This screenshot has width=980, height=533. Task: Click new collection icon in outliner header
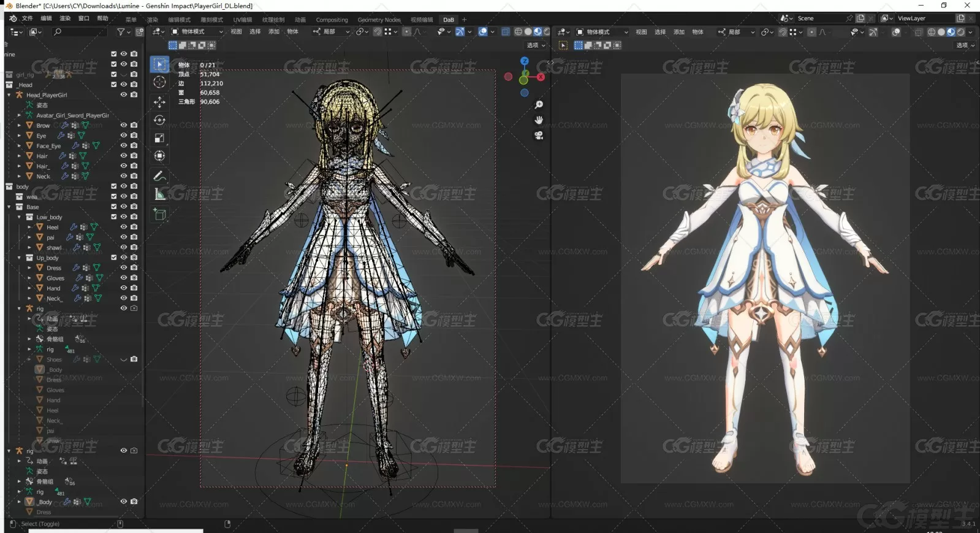[139, 32]
